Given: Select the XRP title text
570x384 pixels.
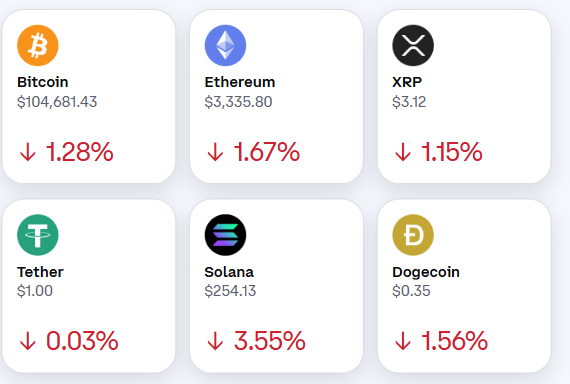Looking at the screenshot, I should coord(407,82).
